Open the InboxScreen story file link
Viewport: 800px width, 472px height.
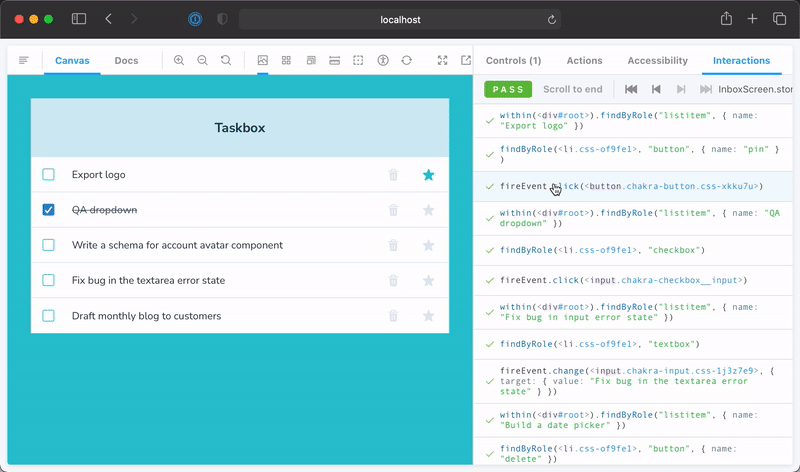coord(756,89)
